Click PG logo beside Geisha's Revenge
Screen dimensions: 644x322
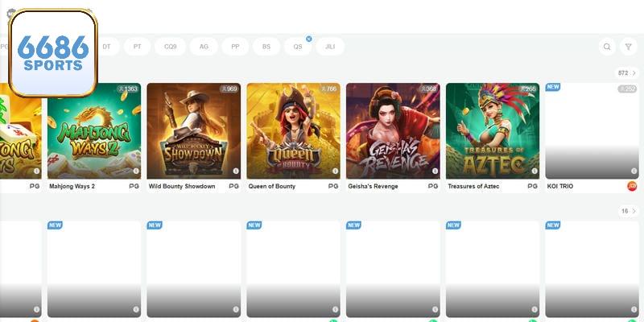pos(433,186)
